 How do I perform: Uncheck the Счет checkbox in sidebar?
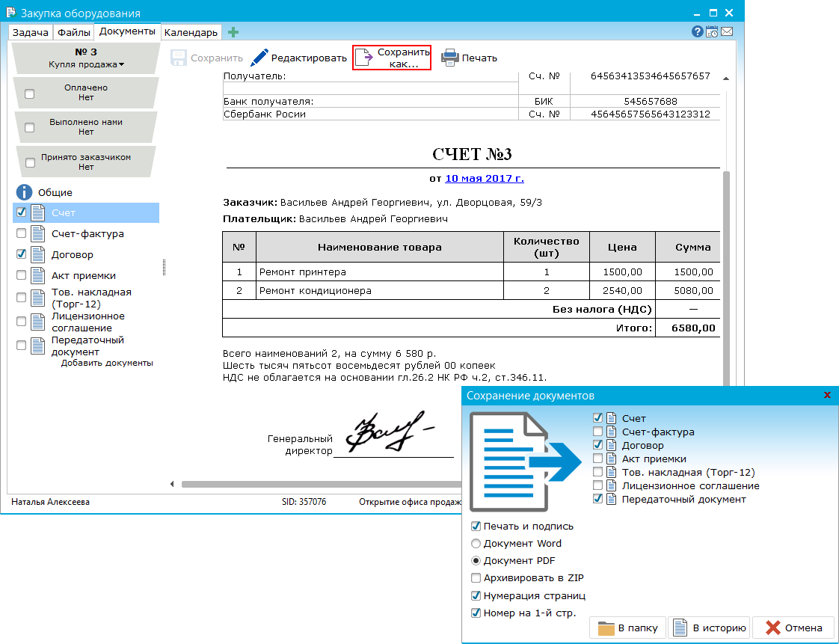[22, 212]
